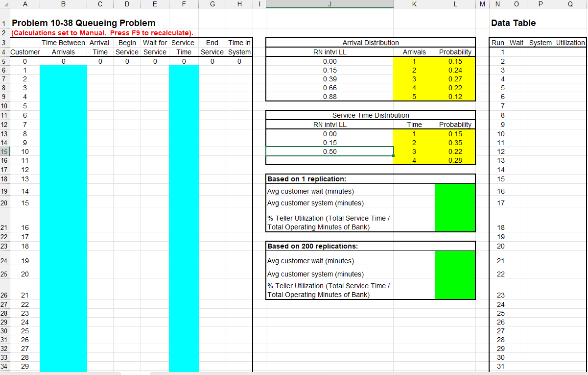
Task: Select the 'Utilization' column header cell
Action: point(570,43)
